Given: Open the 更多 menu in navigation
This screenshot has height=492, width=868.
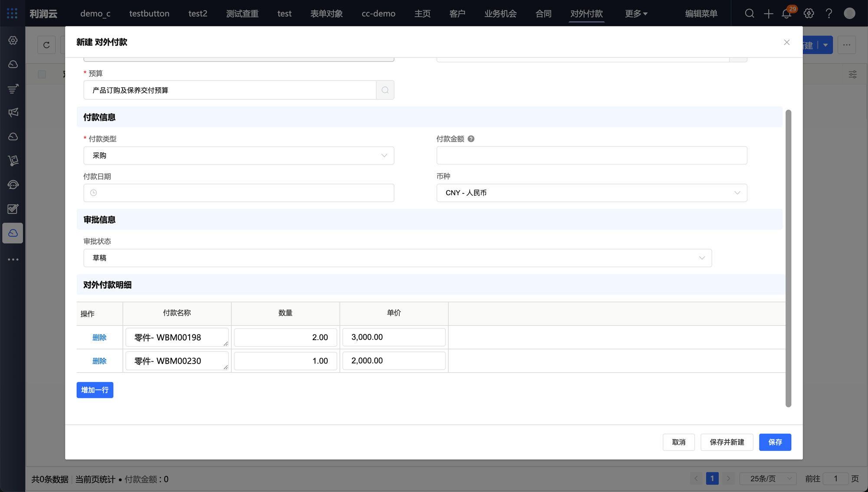Looking at the screenshot, I should tap(636, 13).
